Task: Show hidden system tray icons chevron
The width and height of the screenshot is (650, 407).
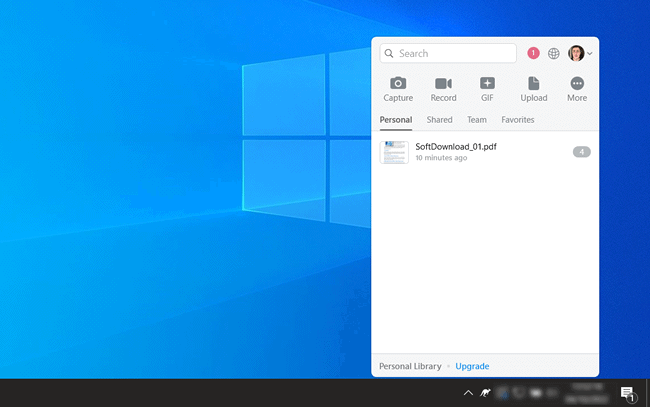Action: tap(467, 393)
